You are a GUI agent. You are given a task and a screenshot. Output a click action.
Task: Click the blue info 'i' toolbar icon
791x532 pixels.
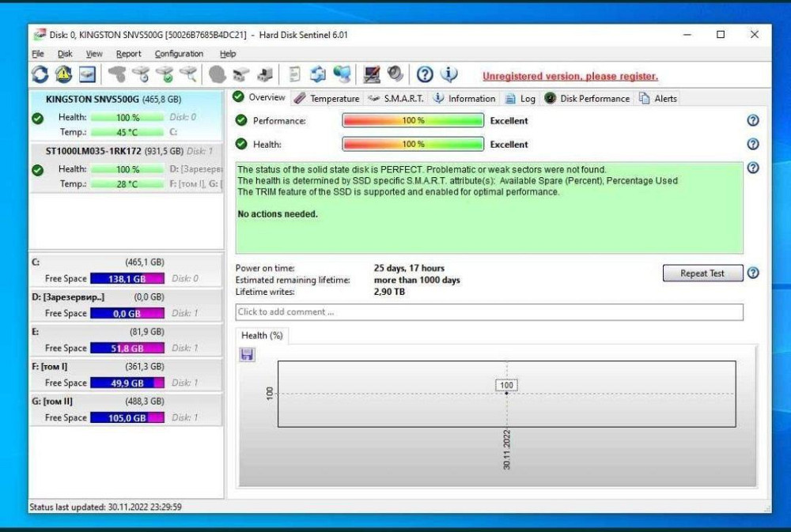[x=448, y=75]
